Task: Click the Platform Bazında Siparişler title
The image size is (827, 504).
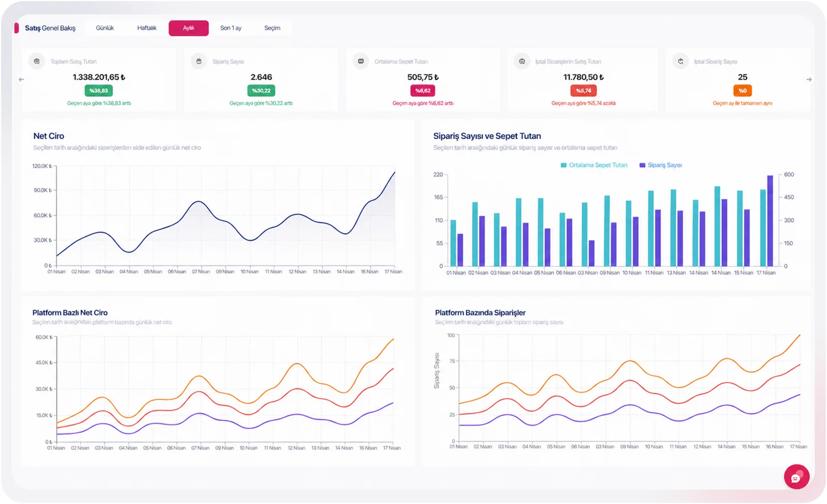Action: 480,312
